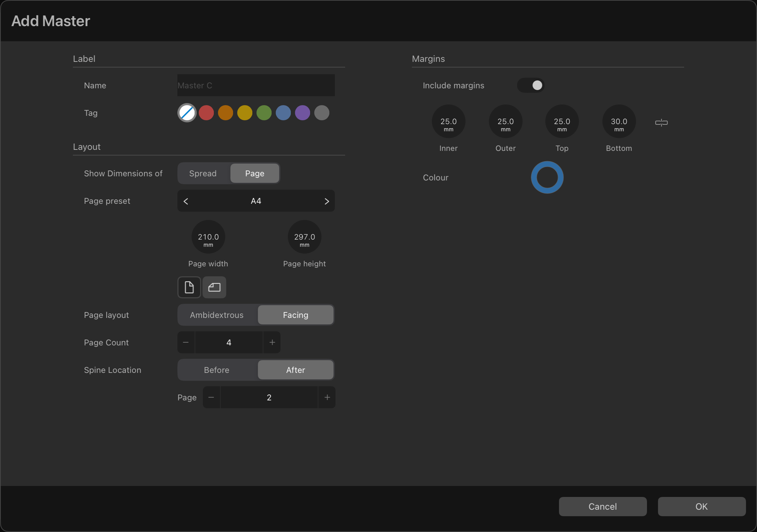Image resolution: width=757 pixels, height=532 pixels.
Task: Click the Inner margin 25.0 mm dial
Action: (x=449, y=121)
